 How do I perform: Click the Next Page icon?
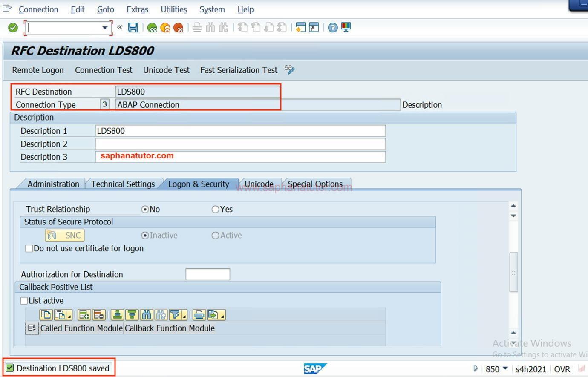pos(269,28)
